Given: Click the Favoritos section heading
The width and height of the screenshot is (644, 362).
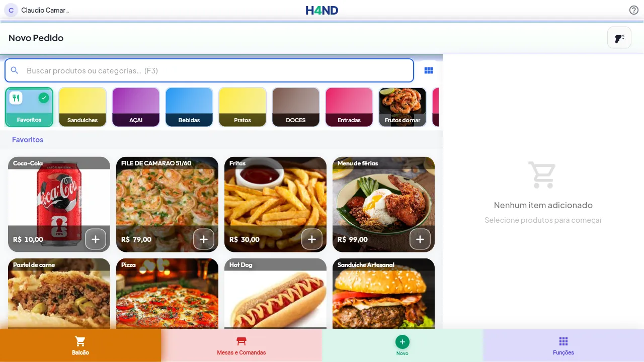Looking at the screenshot, I should click(28, 140).
